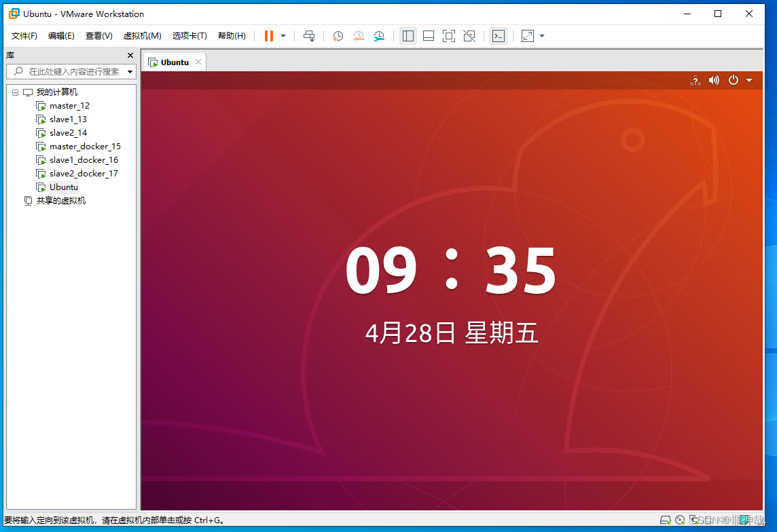Open the library search dropdown arrow

pos(130,72)
